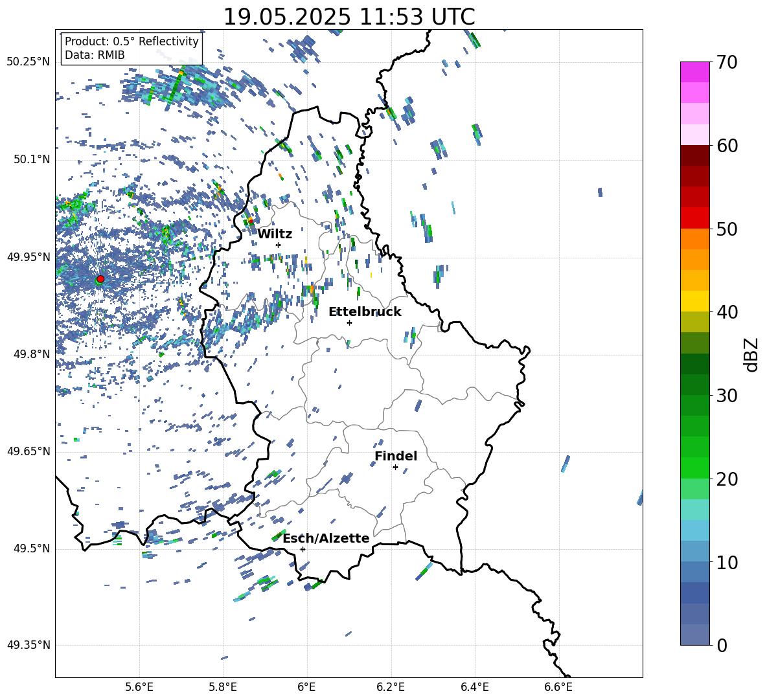Screen dimensions: 767x700
Task: Click the 6.2°E longitude label
Action: (391, 687)
